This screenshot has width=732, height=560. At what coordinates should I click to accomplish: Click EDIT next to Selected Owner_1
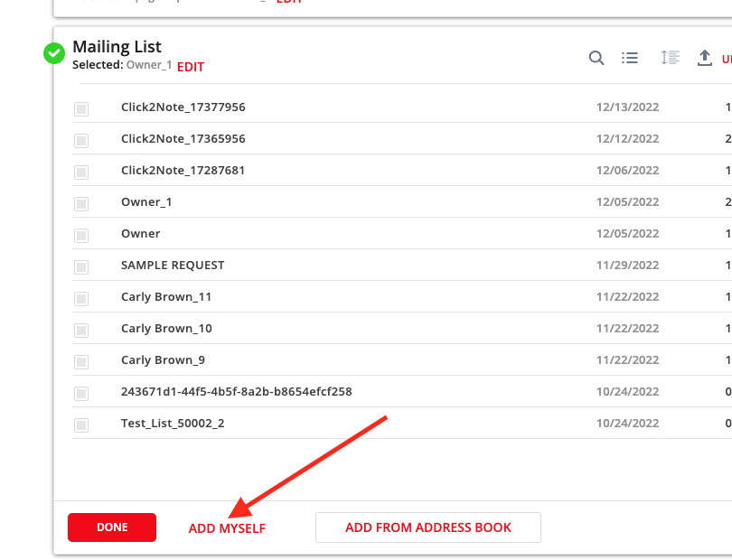pyautogui.click(x=191, y=67)
